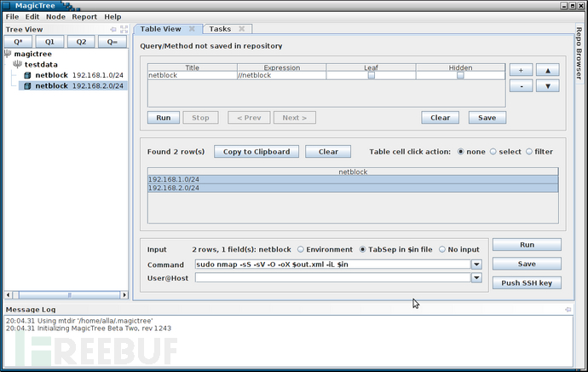Click result row 192.168.1.0/24
The height and width of the screenshot is (372, 588).
[353, 179]
